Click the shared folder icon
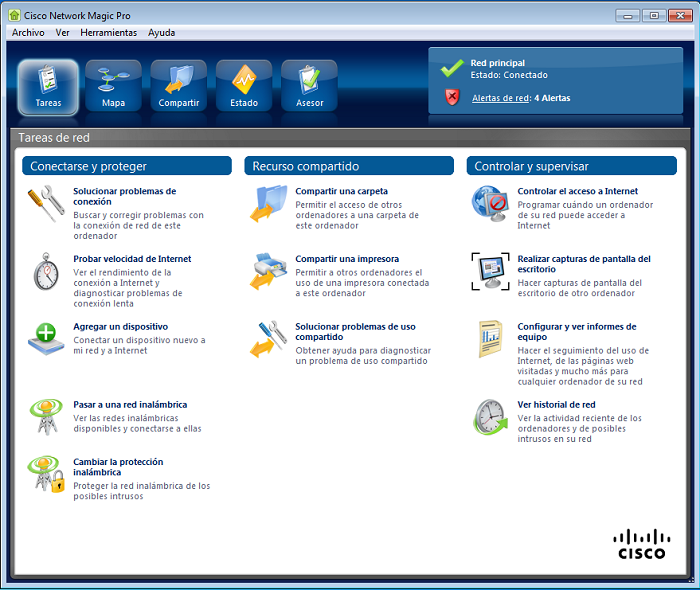This screenshot has width=700, height=590. click(268, 203)
